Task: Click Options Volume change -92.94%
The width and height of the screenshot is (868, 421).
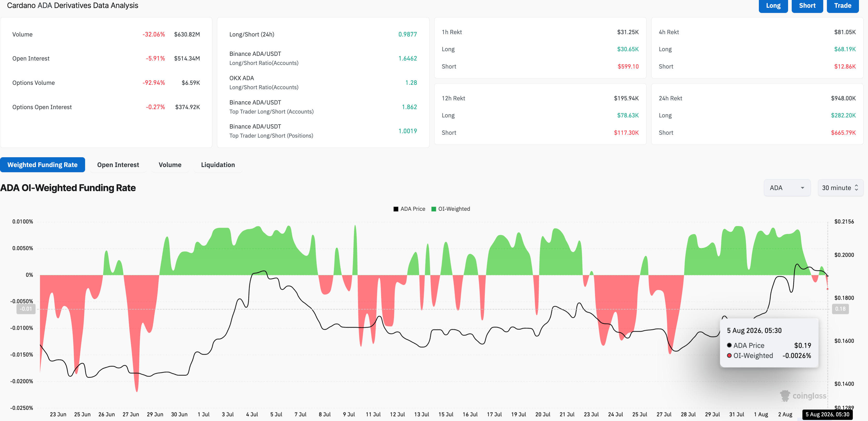Action: 154,83
